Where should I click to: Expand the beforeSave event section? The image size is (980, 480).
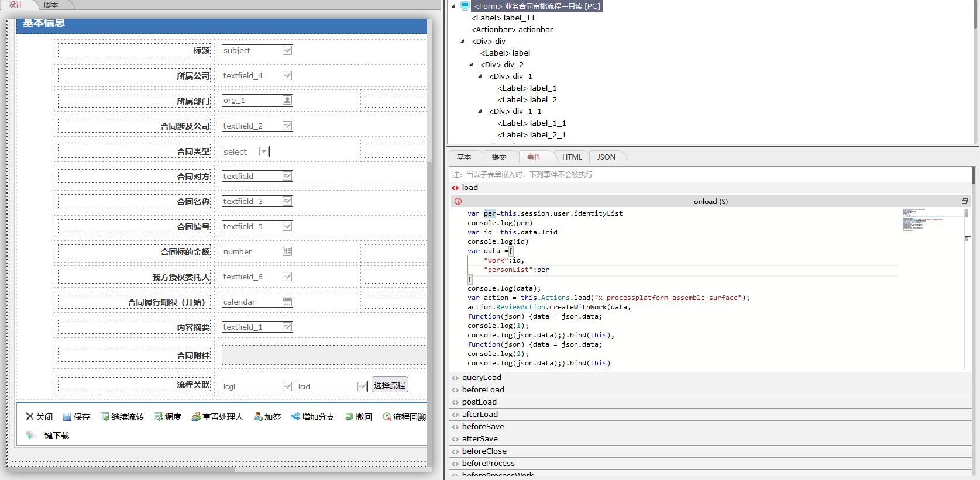[483, 427]
